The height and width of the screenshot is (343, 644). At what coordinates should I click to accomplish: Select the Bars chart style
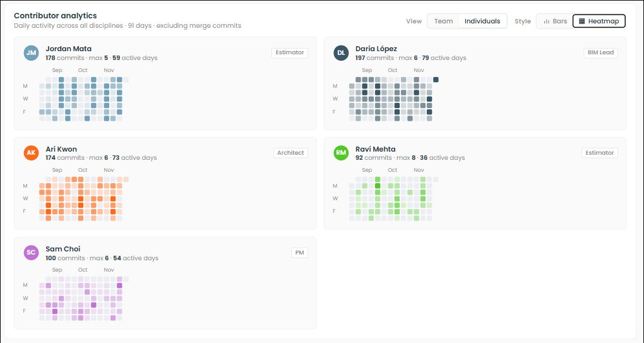click(x=555, y=21)
